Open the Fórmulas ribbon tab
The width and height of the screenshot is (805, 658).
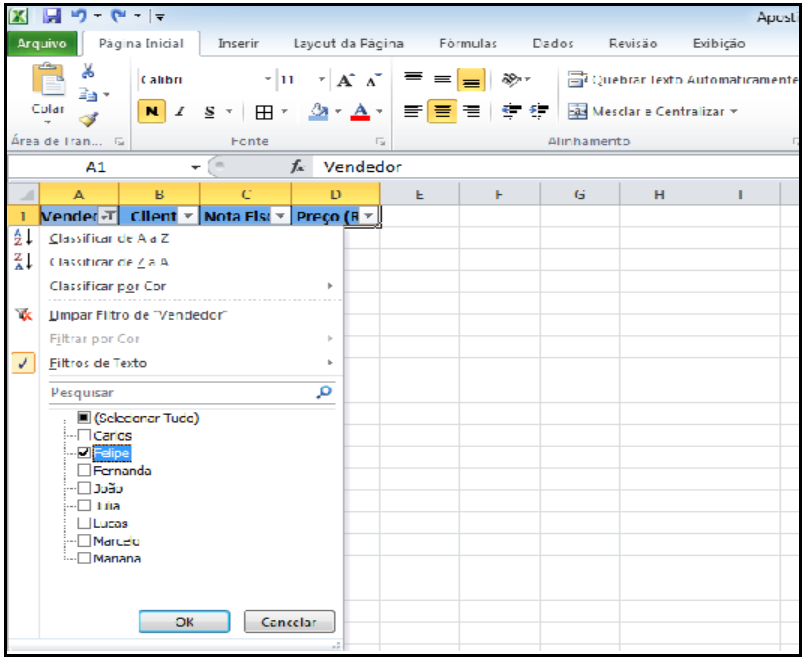(468, 44)
